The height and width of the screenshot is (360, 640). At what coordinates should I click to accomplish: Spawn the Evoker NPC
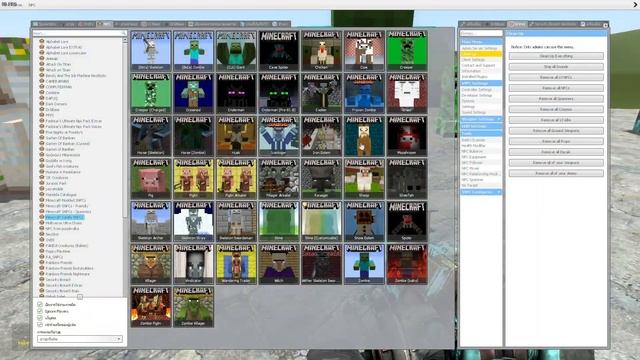(321, 93)
